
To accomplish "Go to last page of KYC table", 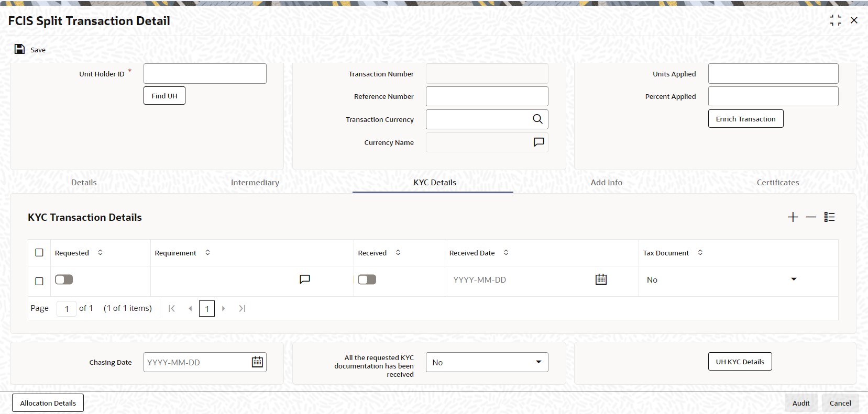I will (x=242, y=308).
